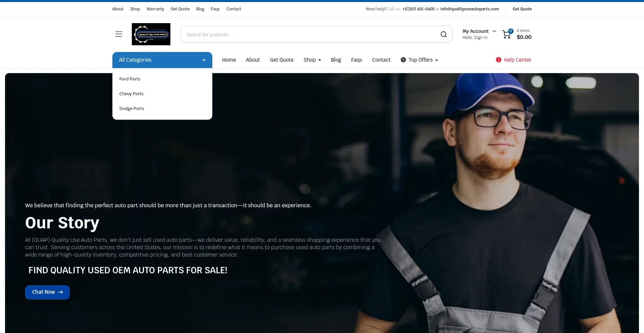Select Ford Parts category
This screenshot has width=644, height=333.
130,79
